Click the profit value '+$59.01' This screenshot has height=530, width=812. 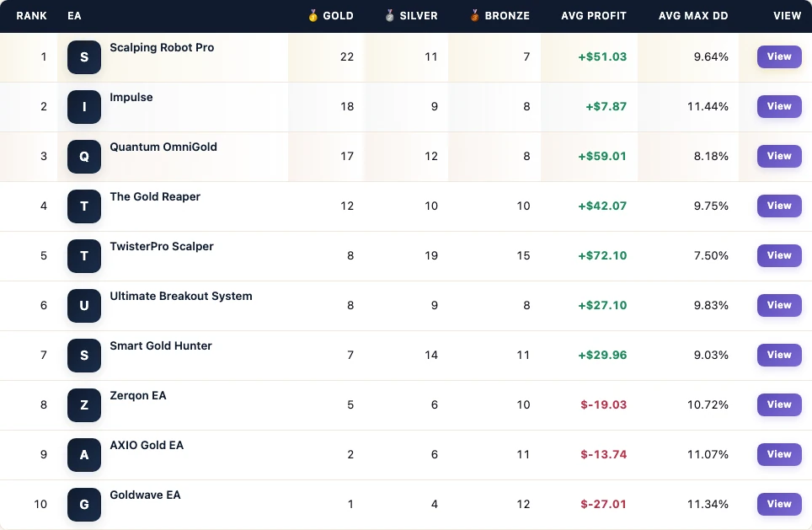click(602, 157)
